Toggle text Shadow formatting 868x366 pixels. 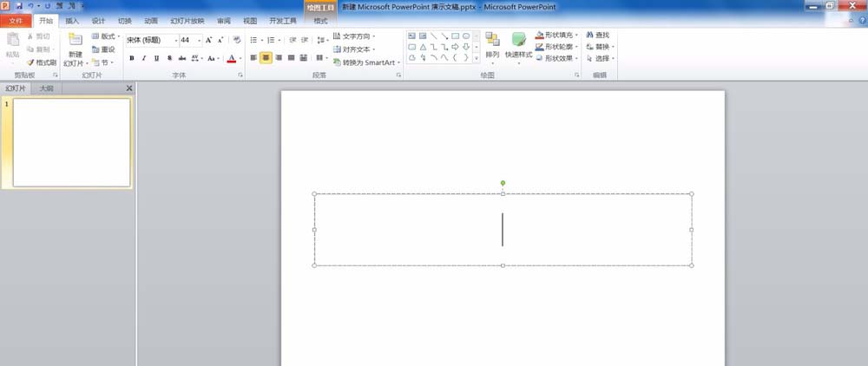[169, 58]
